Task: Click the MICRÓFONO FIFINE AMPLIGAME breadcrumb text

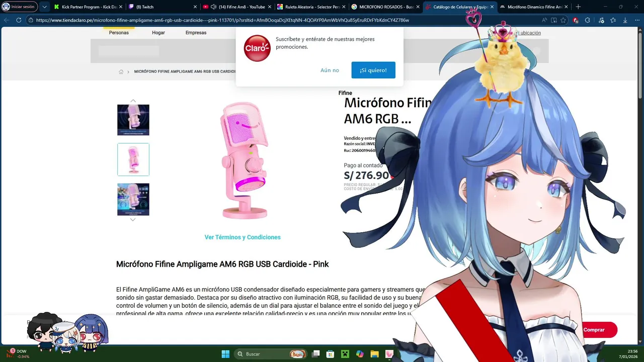Action: [x=185, y=72]
